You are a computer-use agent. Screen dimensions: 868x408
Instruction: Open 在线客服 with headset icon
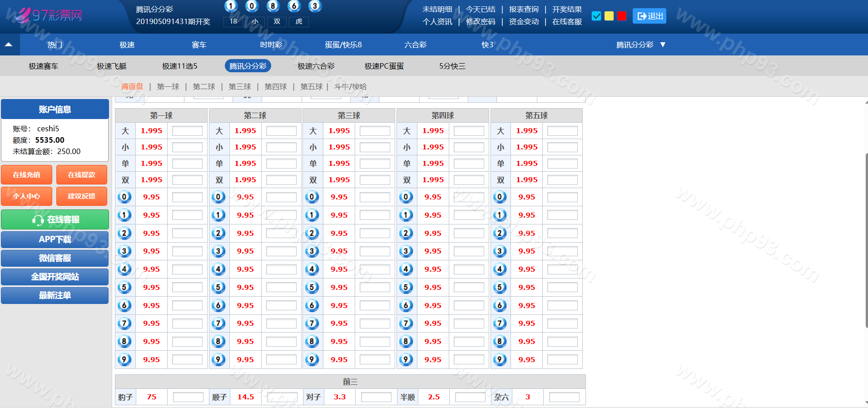pos(55,219)
